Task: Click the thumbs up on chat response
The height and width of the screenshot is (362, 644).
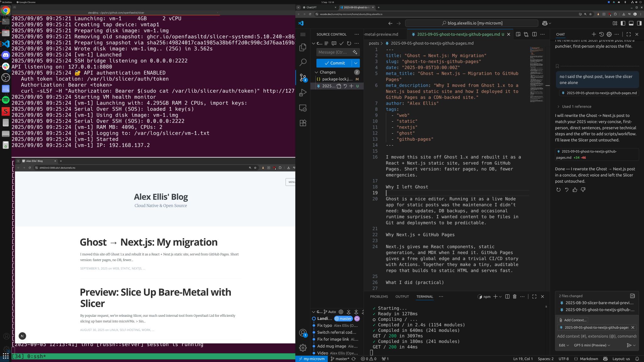Action: 575,190
